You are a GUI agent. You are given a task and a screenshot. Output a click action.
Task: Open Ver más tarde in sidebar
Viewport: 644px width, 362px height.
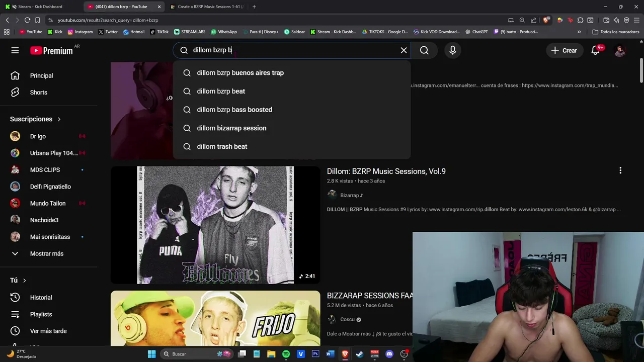48,331
